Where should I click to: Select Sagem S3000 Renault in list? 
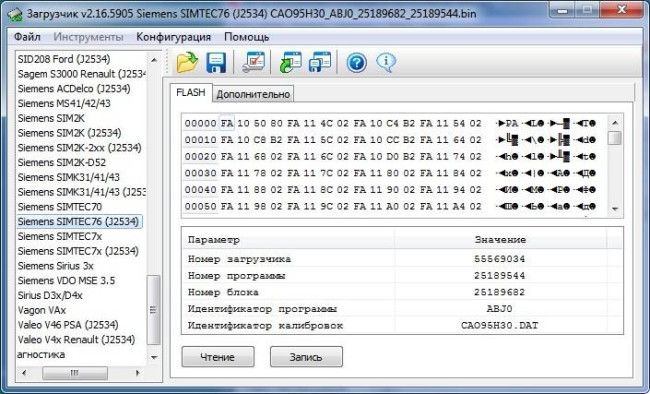[x=82, y=74]
